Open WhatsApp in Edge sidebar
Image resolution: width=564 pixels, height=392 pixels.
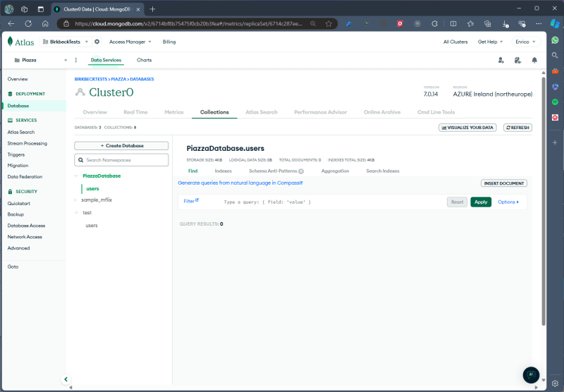(x=555, y=40)
